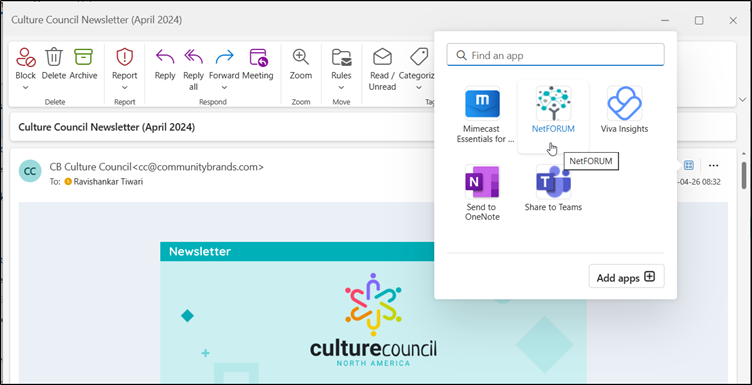
Task: Respond with a Meeting
Action: [258, 57]
